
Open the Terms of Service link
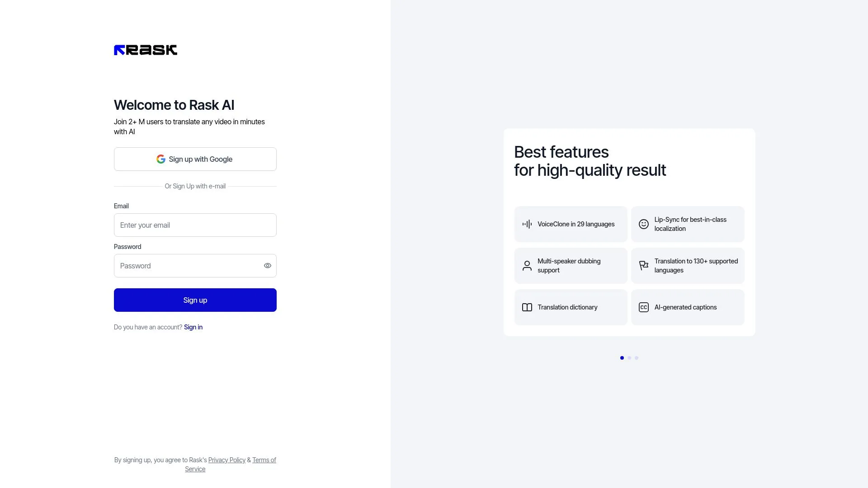(x=264, y=460)
